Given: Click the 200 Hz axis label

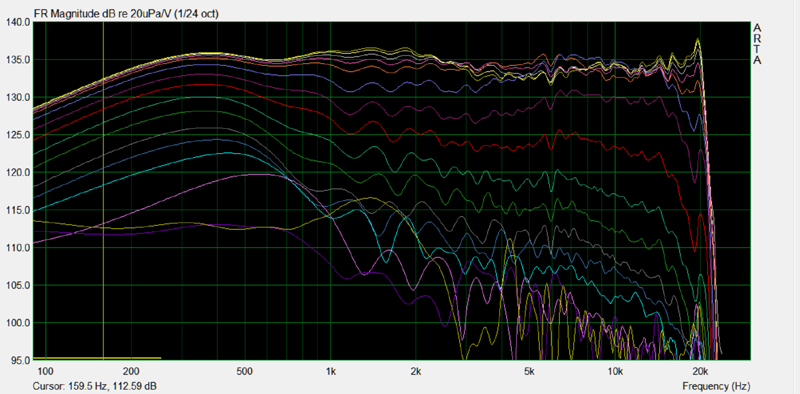Looking at the screenshot, I should click(x=132, y=371).
